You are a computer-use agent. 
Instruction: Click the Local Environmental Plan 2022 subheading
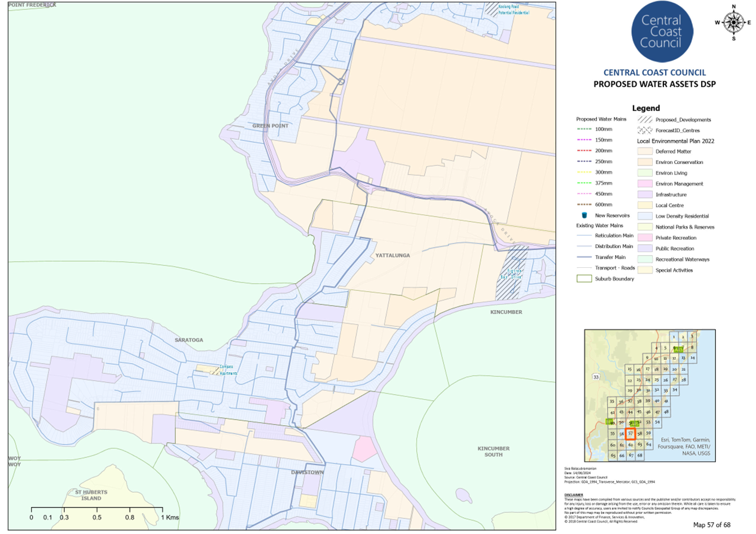point(675,141)
